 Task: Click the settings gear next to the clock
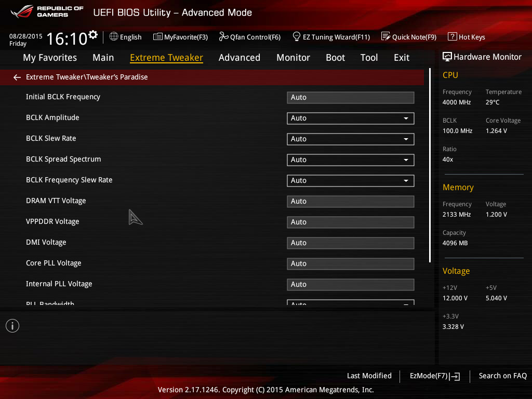(93, 34)
